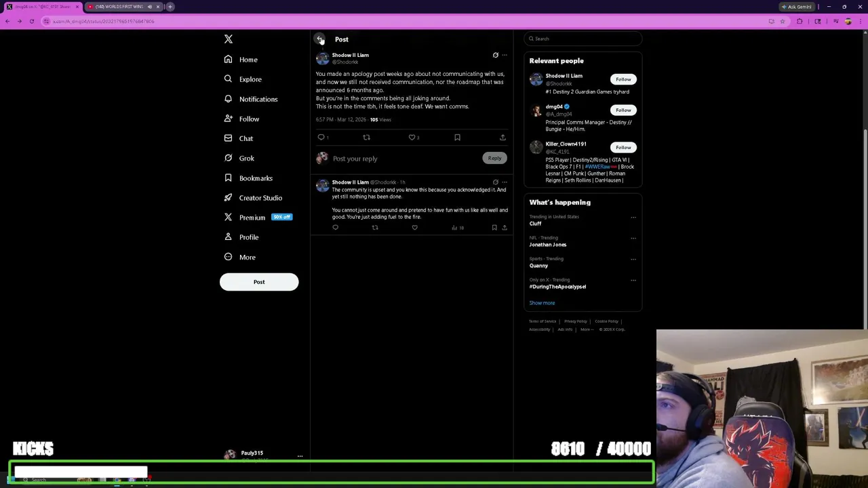The height and width of the screenshot is (488, 868).
Task: Open the Home page from sidebar
Action: click(x=241, y=60)
